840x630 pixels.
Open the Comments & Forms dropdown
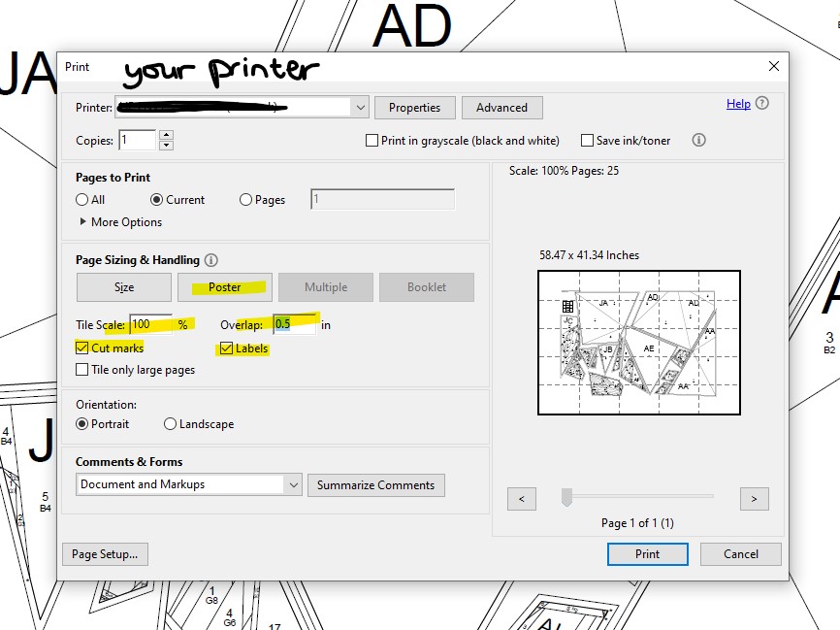(293, 484)
